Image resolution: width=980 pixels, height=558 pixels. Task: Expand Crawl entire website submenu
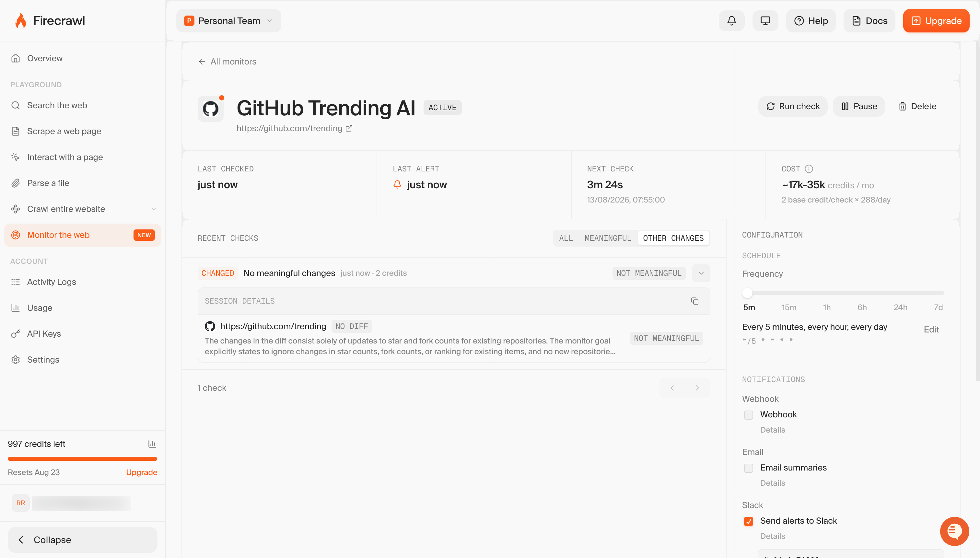[153, 209]
